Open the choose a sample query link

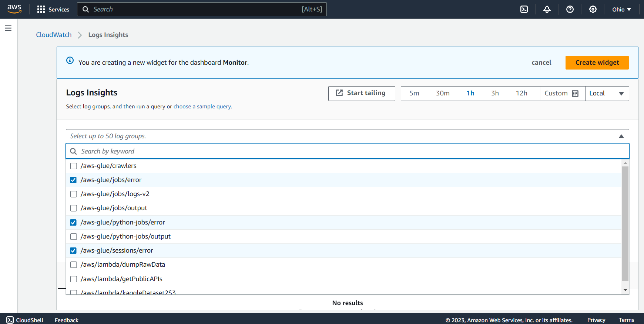click(202, 107)
